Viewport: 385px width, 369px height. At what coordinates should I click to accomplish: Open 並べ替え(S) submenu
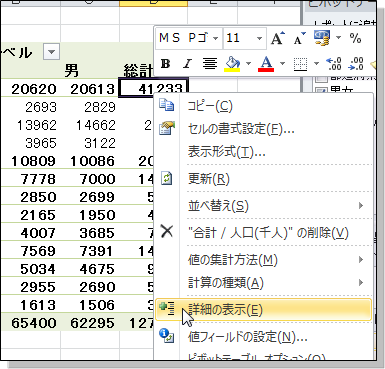point(264,206)
